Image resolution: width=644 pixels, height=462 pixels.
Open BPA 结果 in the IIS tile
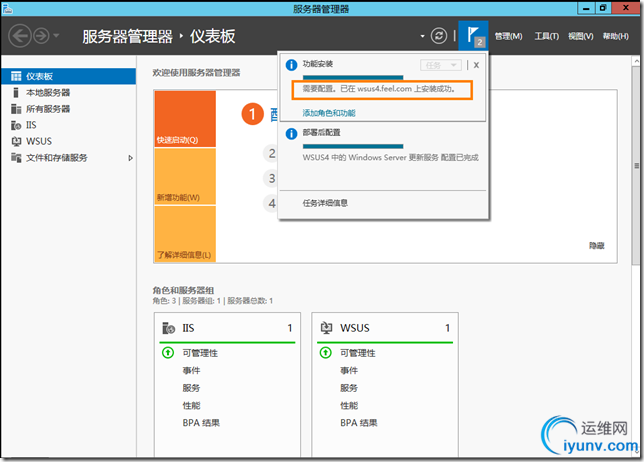[201, 423]
